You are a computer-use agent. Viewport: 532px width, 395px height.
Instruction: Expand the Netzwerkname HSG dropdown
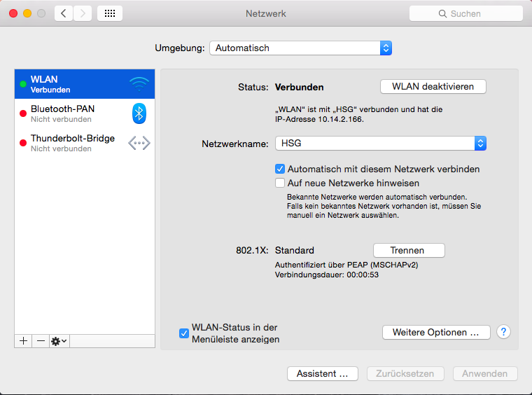coord(380,143)
